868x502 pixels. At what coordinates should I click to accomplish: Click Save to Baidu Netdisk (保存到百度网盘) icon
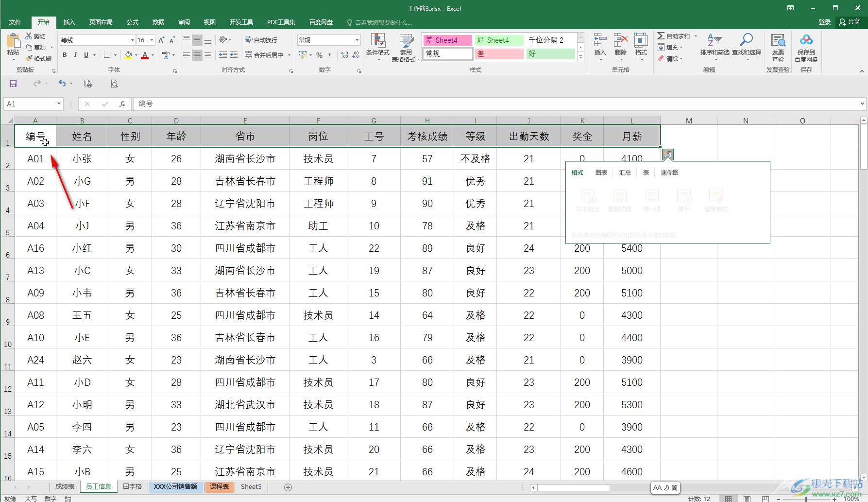806,41
